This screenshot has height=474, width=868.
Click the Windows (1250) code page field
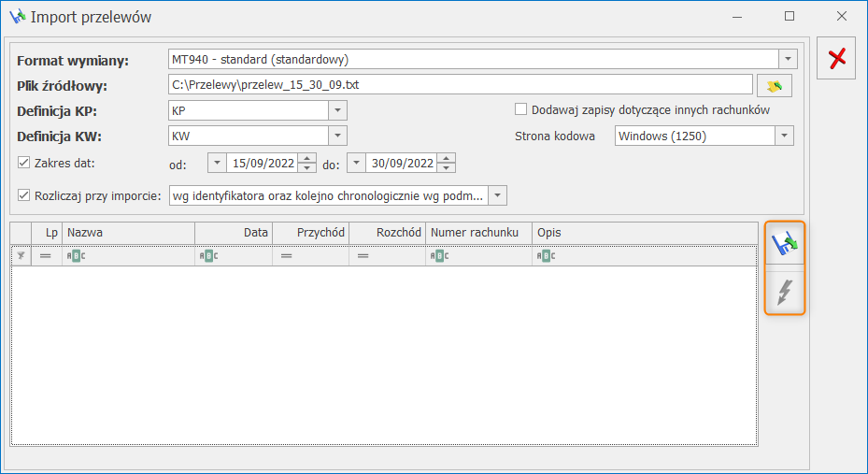[695, 136]
